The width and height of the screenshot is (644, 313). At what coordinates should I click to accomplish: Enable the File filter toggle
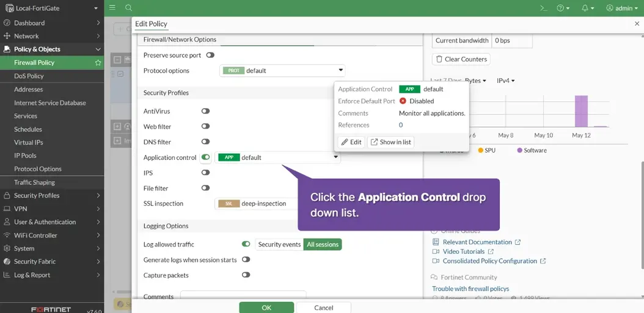(205, 188)
